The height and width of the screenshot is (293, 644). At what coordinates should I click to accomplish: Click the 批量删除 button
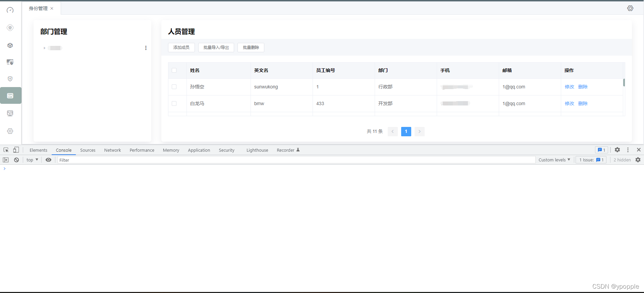point(251,48)
